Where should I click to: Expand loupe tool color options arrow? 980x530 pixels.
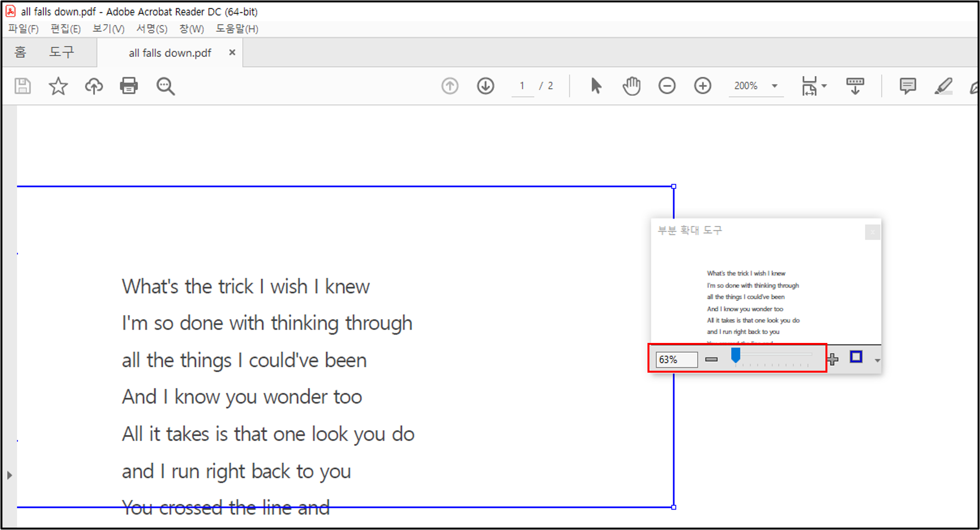click(877, 360)
